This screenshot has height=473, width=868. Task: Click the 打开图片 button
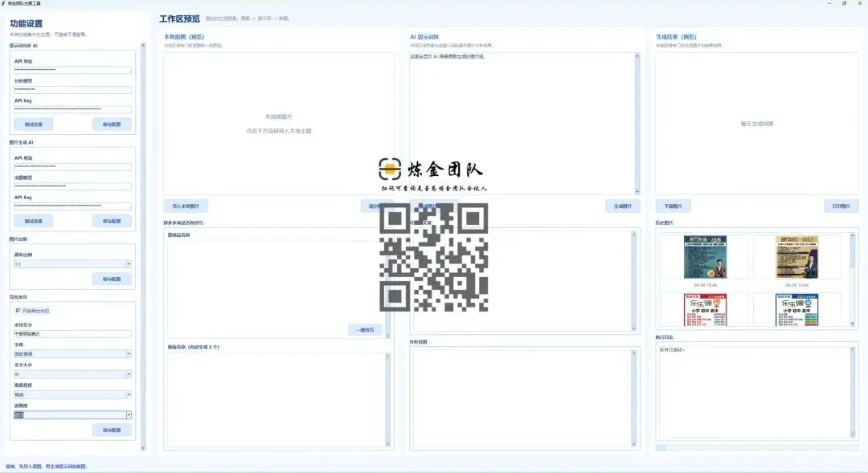coord(841,206)
